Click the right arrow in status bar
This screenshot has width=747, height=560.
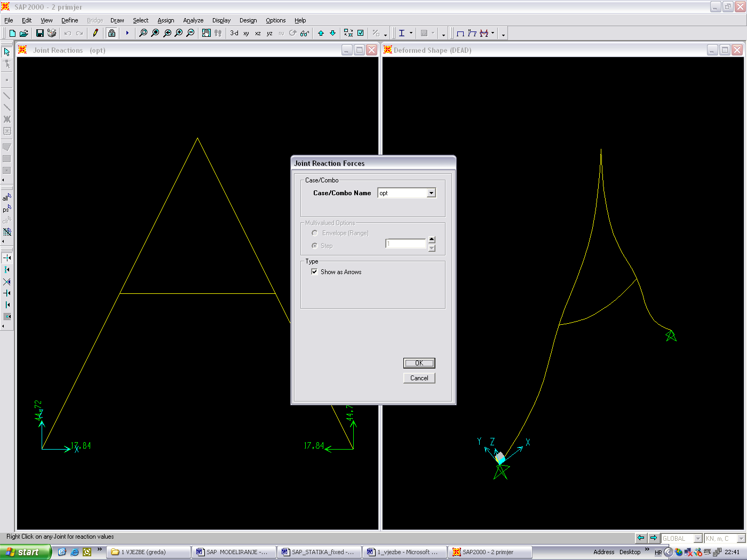tap(653, 538)
